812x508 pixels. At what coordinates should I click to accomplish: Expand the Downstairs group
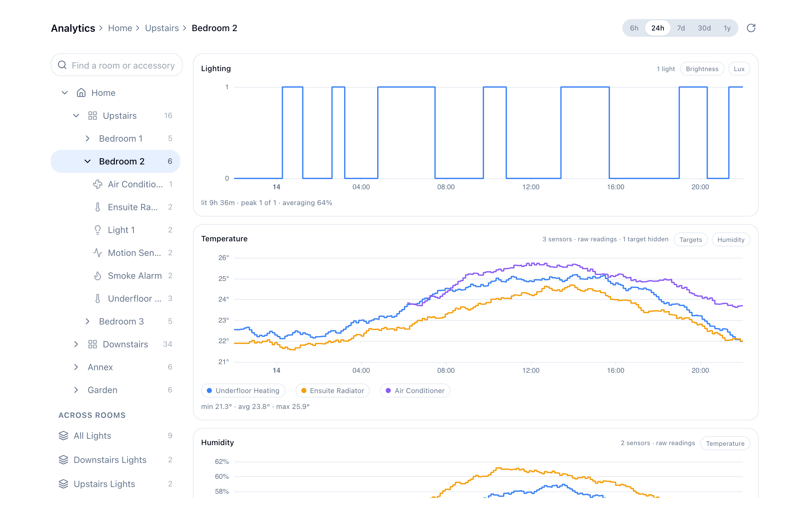[76, 344]
